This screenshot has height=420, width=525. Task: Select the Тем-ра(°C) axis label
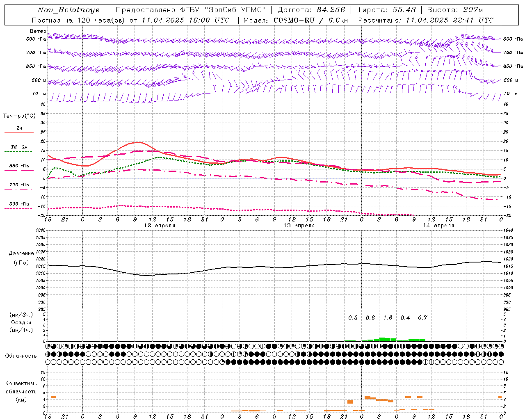click(19, 116)
